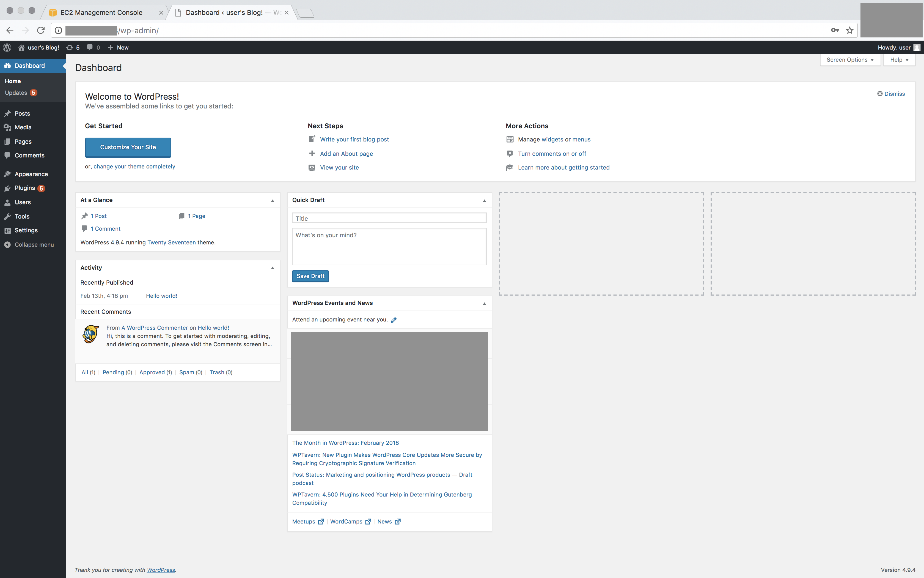The width and height of the screenshot is (924, 578).
Task: Click the comments toggle icon in More Actions
Action: 510,153
